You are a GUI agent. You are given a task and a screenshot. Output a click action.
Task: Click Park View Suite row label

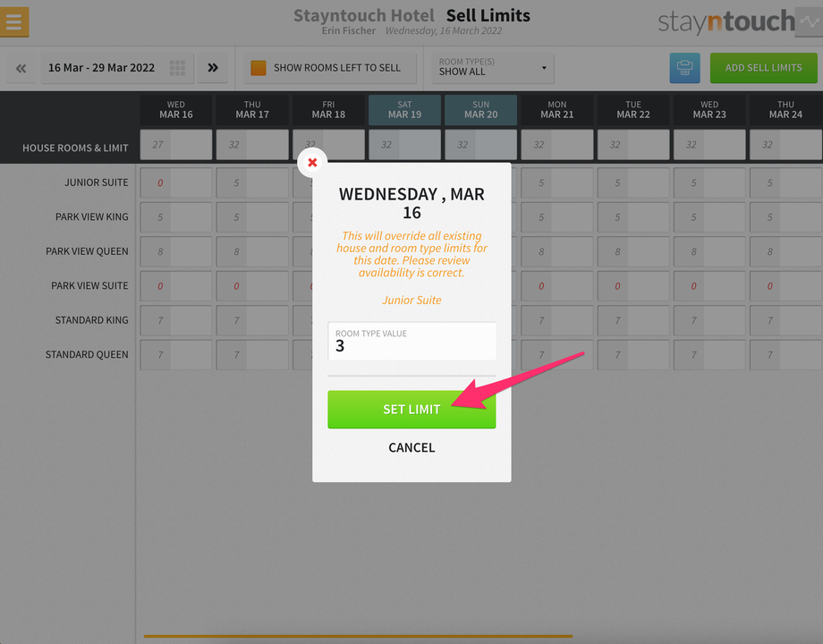pyautogui.click(x=89, y=285)
